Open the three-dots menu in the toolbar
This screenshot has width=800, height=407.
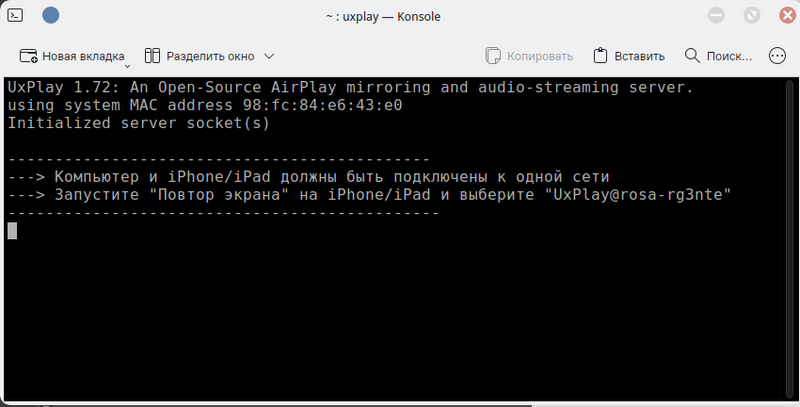click(777, 56)
